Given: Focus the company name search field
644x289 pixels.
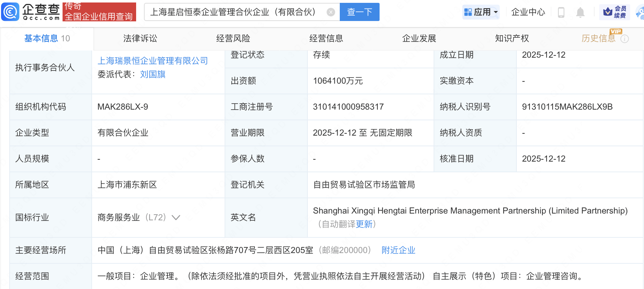Looking at the screenshot, I should tap(235, 12).
